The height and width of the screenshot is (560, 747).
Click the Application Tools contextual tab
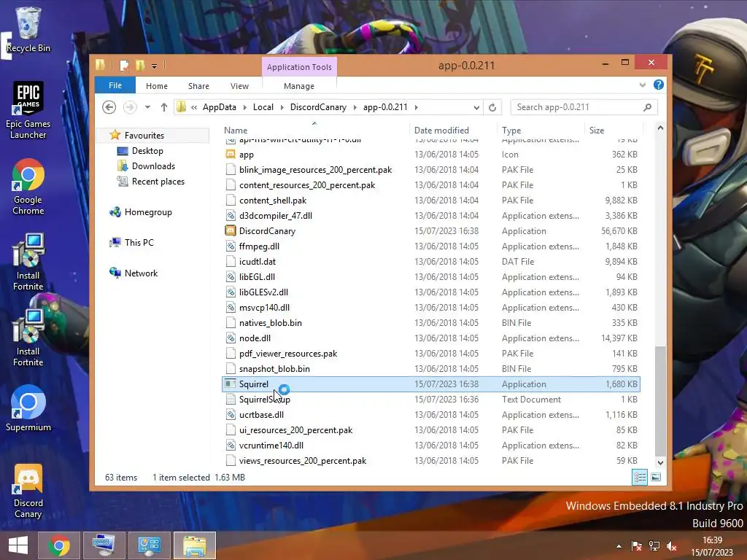tap(299, 67)
